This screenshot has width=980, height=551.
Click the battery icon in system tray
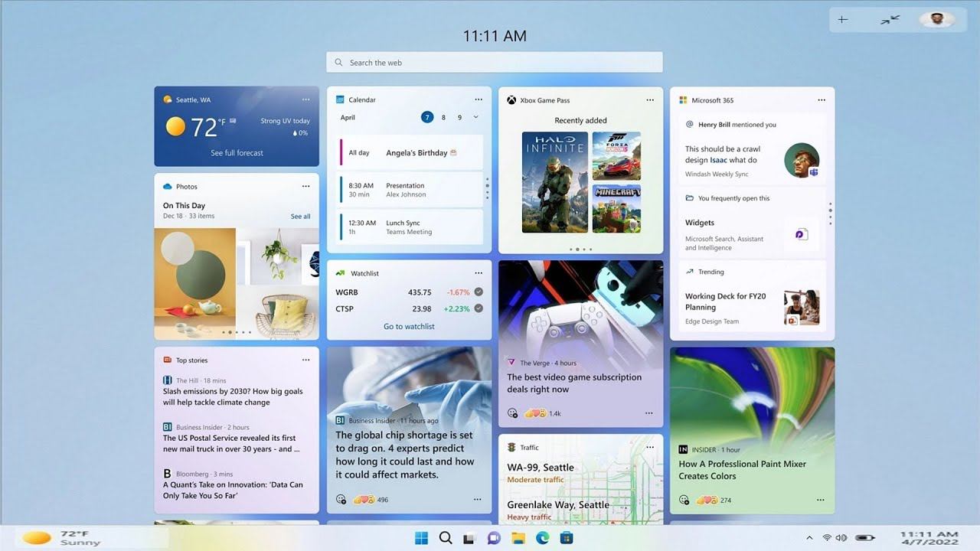(865, 538)
